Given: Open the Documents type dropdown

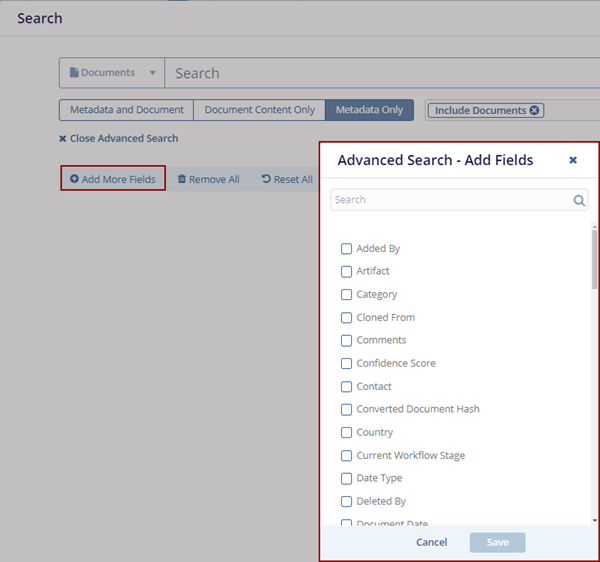Looking at the screenshot, I should pyautogui.click(x=111, y=73).
